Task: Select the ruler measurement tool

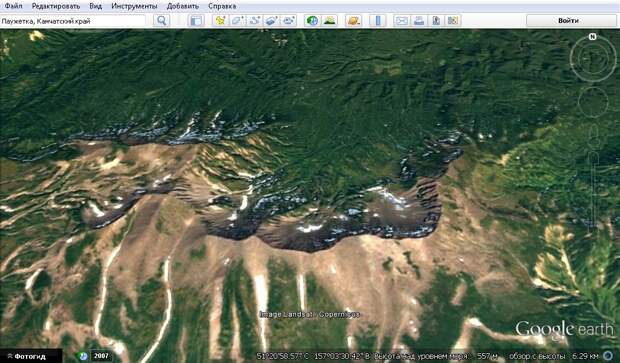Action: [x=378, y=21]
